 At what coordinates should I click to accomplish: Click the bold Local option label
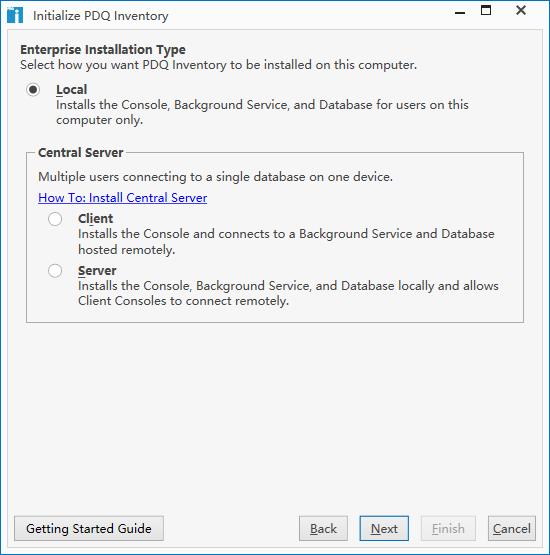tap(71, 90)
